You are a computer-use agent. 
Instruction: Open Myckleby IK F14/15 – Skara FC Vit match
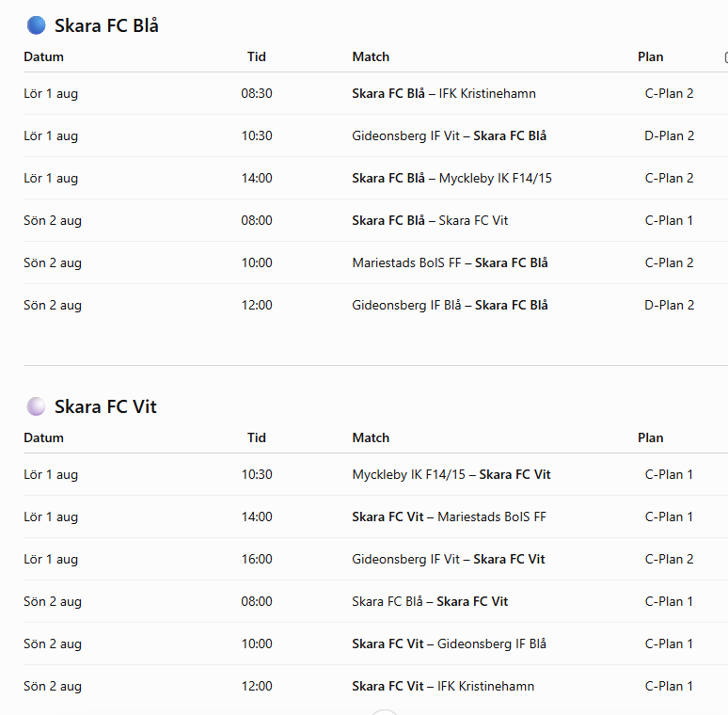point(451,474)
